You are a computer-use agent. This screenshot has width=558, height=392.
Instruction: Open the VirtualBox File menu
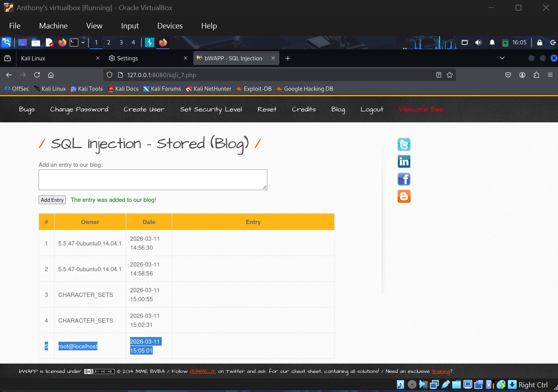pyautogui.click(x=15, y=26)
